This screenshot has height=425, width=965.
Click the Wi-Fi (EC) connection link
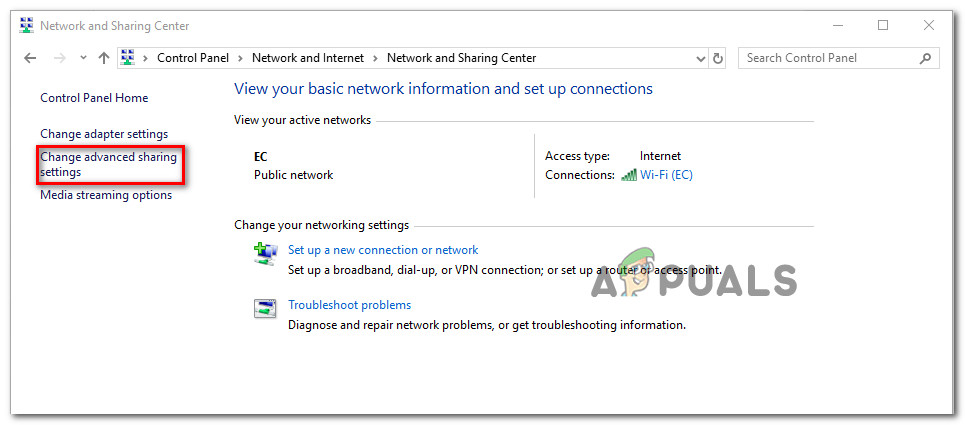point(666,175)
